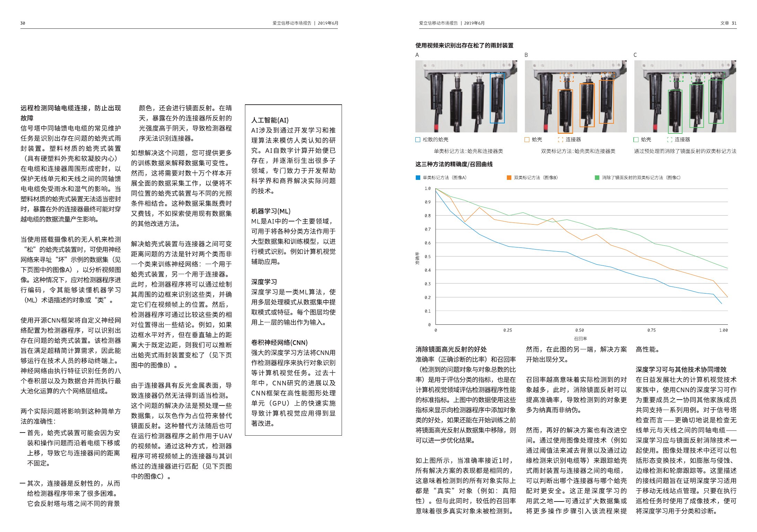Click the orange legend swatch for 双类标记方法

(509, 178)
